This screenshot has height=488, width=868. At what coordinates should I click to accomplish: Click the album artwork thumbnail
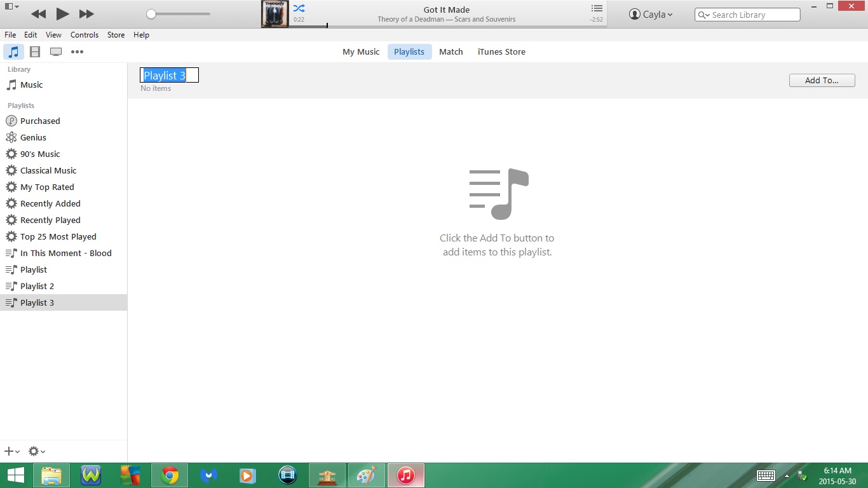pyautogui.click(x=275, y=14)
